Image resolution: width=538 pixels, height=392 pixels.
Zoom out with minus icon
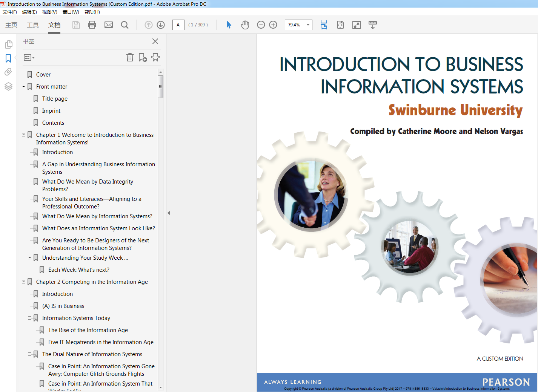[261, 25]
